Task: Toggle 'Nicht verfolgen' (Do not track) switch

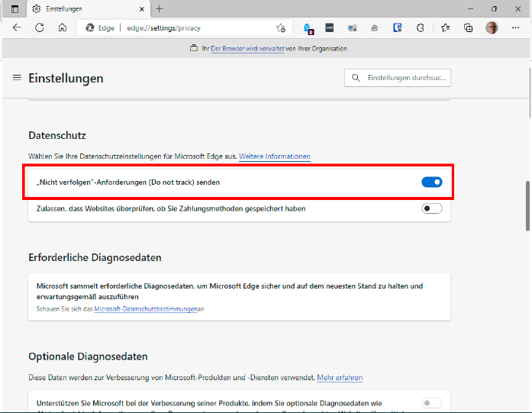Action: 432,182
